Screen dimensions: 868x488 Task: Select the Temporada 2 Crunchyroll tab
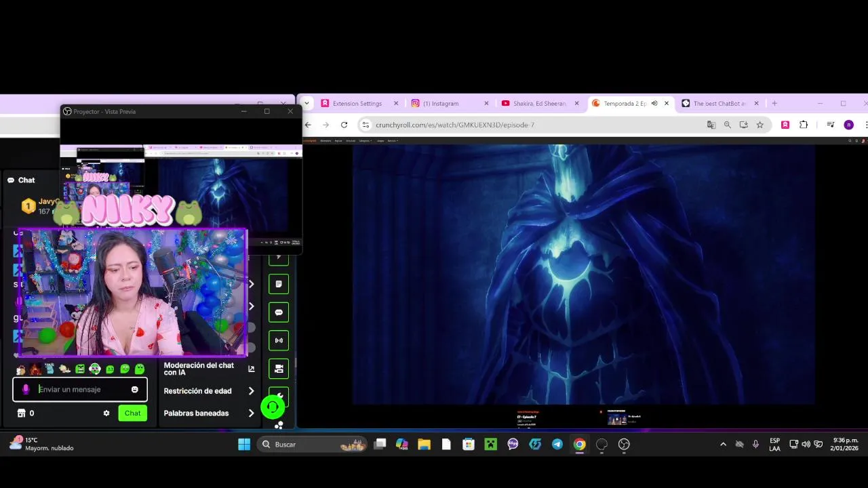[625, 104]
